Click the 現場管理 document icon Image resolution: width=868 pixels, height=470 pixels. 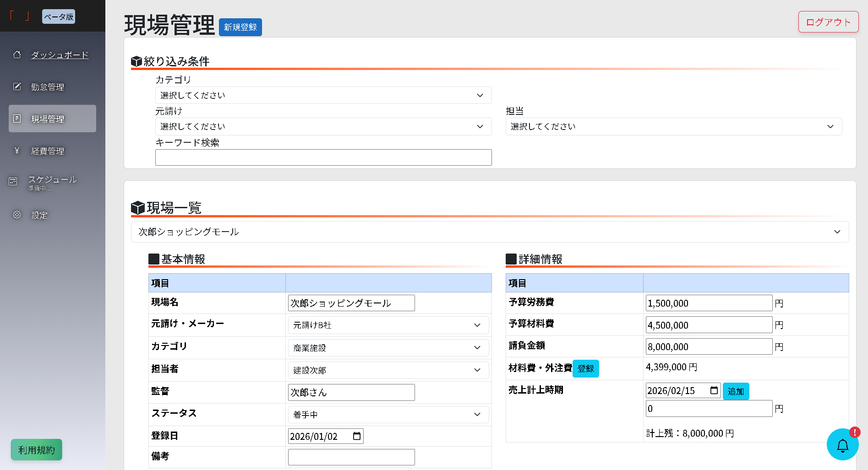[17, 118]
